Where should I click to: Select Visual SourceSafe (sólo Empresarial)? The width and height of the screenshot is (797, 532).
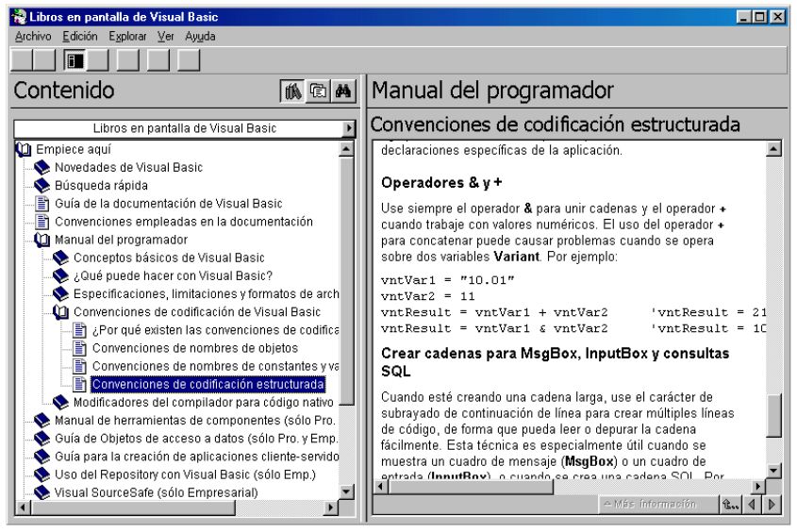(156, 493)
